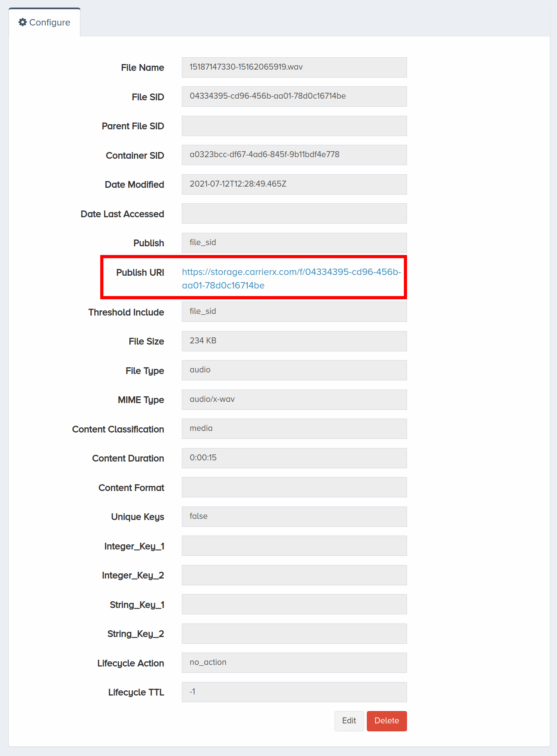557x756 pixels.
Task: Click the Container SID field
Action: [294, 155]
